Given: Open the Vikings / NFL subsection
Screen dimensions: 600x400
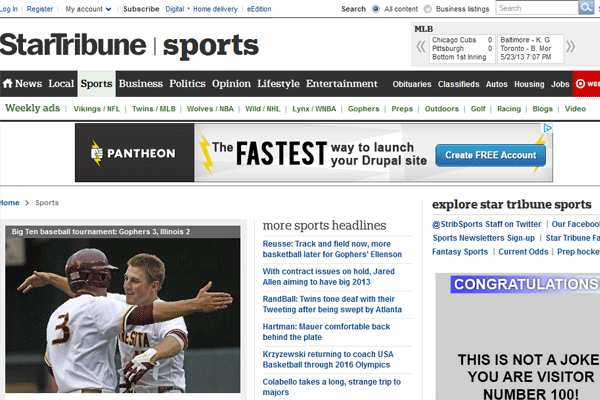Looking at the screenshot, I should [x=96, y=109].
